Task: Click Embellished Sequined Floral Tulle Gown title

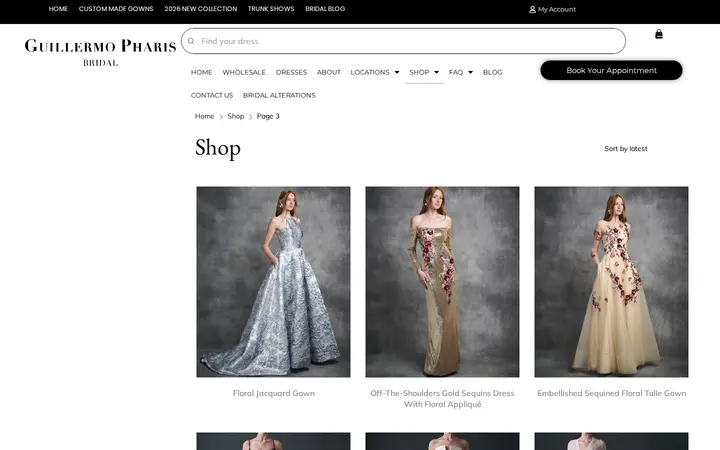Action: click(612, 393)
